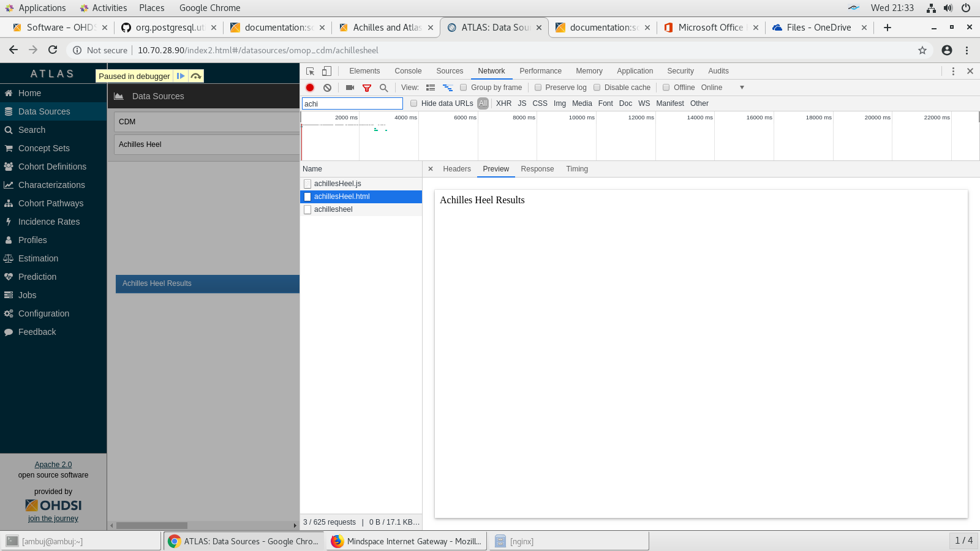Resume script execution in debugger

pyautogui.click(x=181, y=76)
